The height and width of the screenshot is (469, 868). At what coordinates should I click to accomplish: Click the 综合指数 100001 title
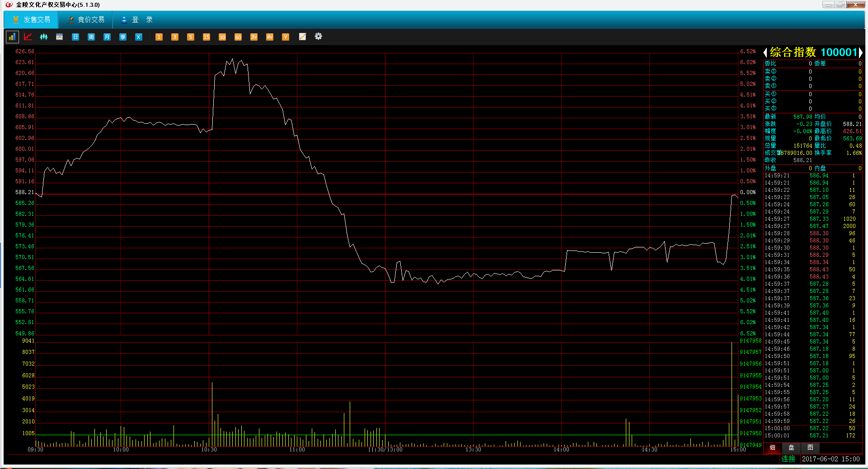[813, 52]
